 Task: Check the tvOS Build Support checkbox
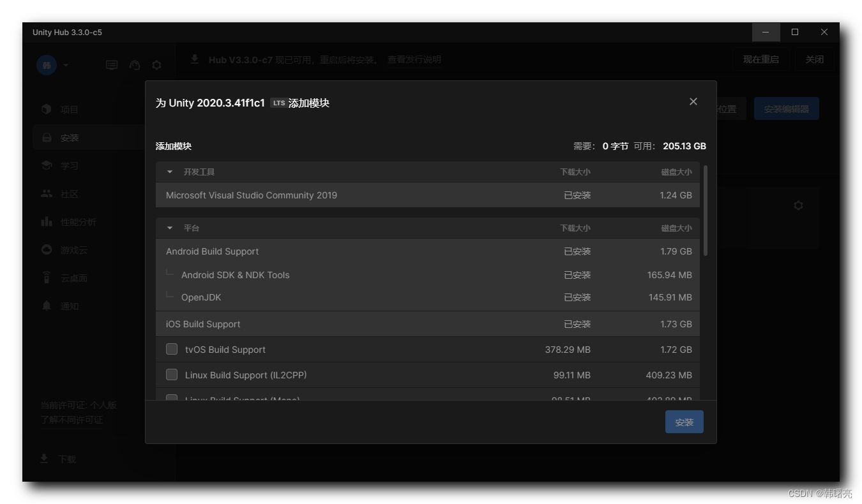point(172,349)
